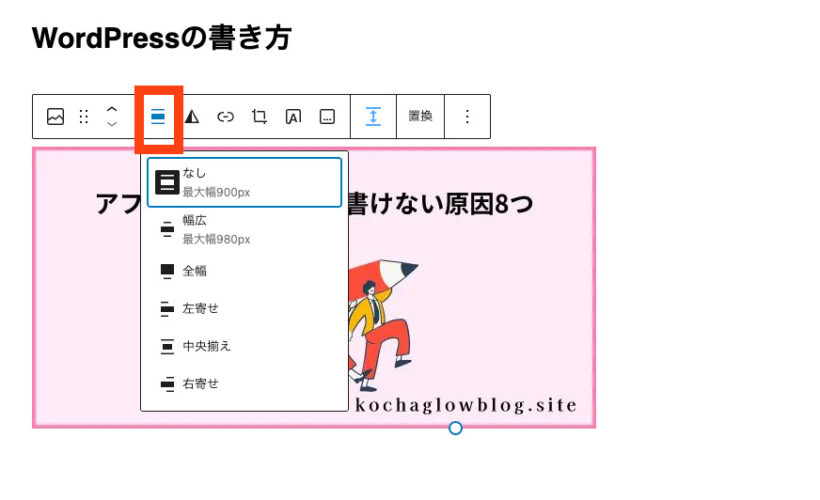Move block down with the down chevron

[112, 124]
